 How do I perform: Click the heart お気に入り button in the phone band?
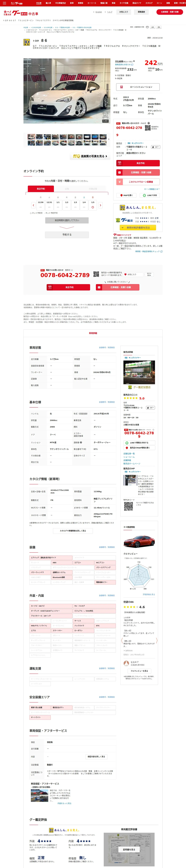point(133,274)
